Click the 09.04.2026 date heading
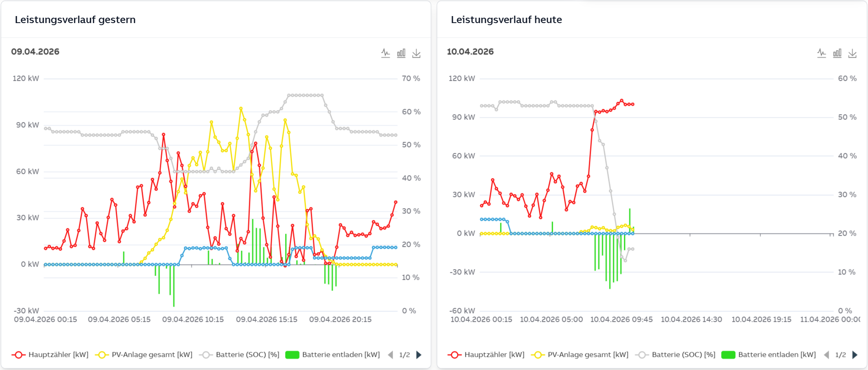Image resolution: width=868 pixels, height=370 pixels. [35, 52]
